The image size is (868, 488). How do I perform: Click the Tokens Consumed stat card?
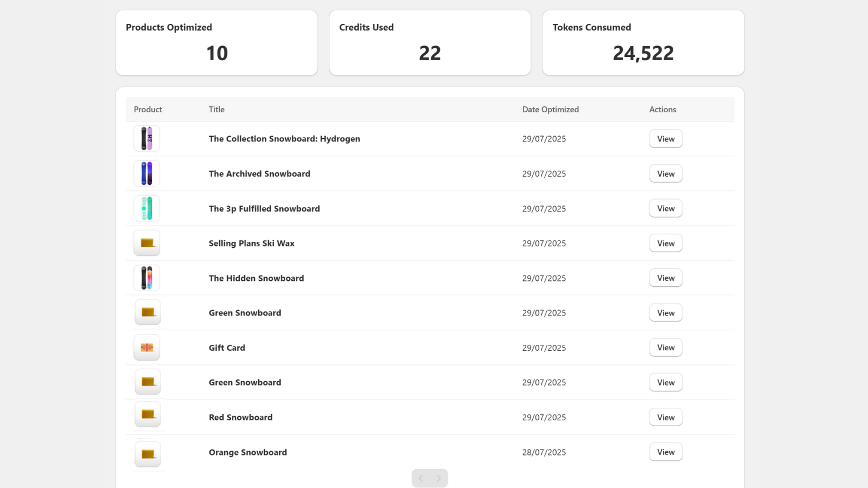click(643, 43)
